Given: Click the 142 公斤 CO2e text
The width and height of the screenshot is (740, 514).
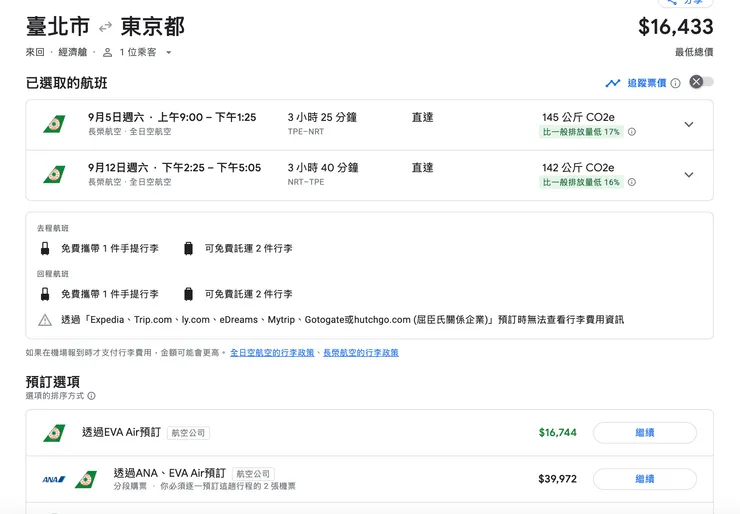Looking at the screenshot, I should tap(578, 168).
